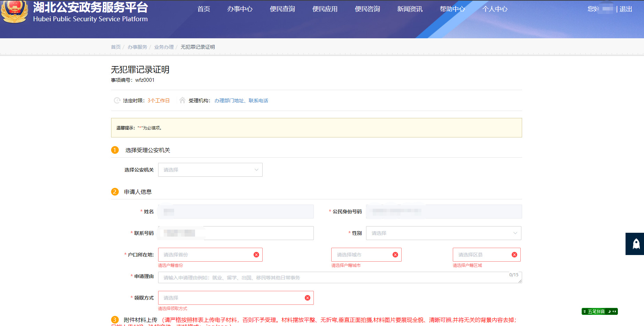The height and width of the screenshot is (326, 644).
Task: Open the 请选择省份 province dropdown
Action: (x=210, y=255)
